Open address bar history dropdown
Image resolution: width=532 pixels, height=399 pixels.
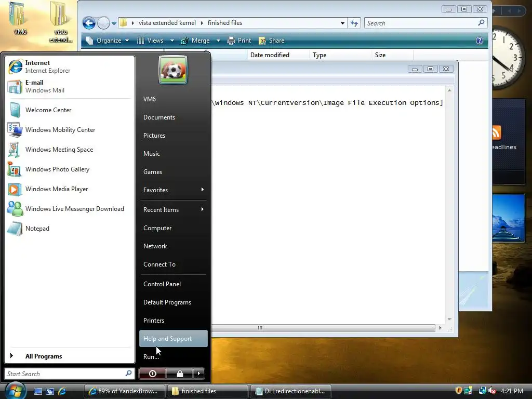343,23
